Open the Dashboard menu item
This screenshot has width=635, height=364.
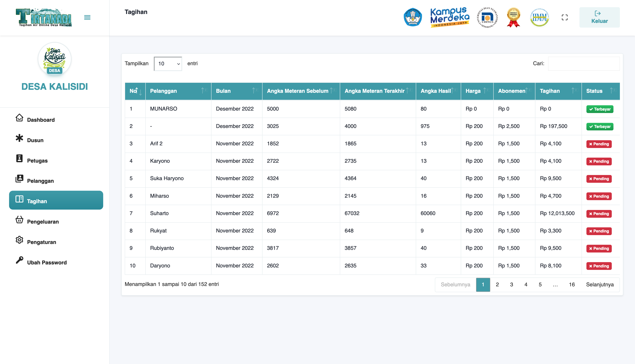tap(56, 118)
